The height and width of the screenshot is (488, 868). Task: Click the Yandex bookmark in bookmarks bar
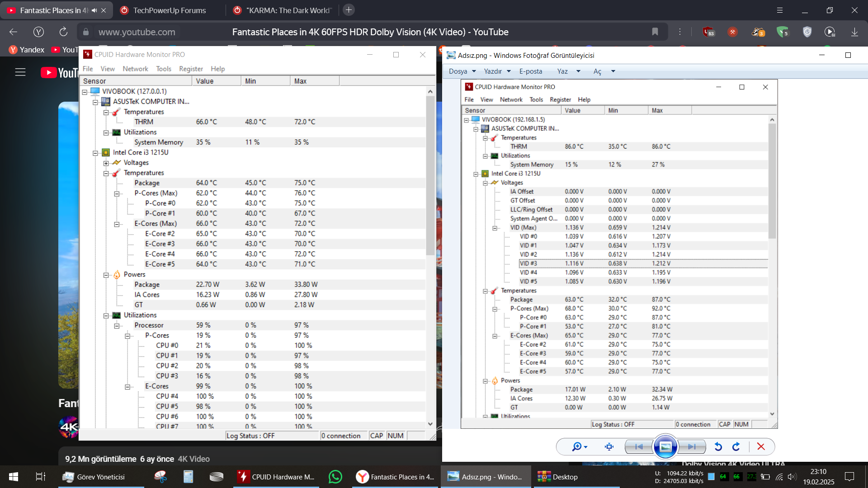[27, 50]
